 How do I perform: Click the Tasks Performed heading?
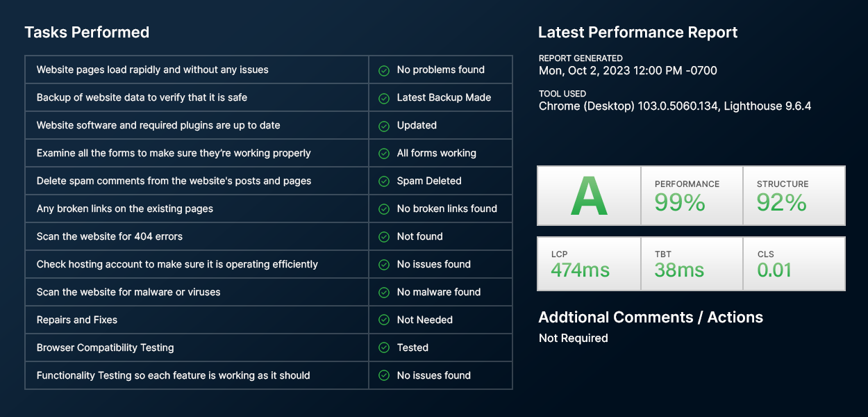coord(87,33)
